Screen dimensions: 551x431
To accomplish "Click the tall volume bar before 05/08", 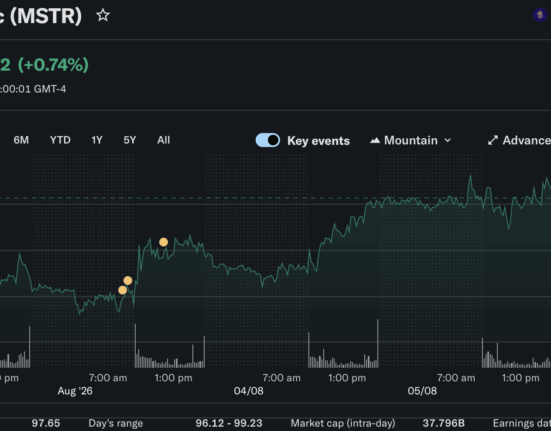I will [x=378, y=344].
